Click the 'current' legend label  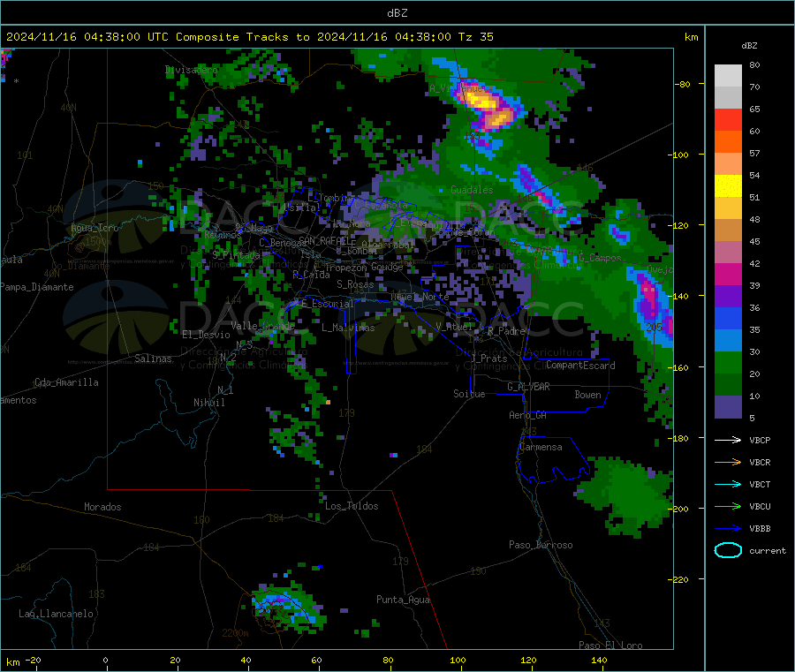[x=768, y=550]
